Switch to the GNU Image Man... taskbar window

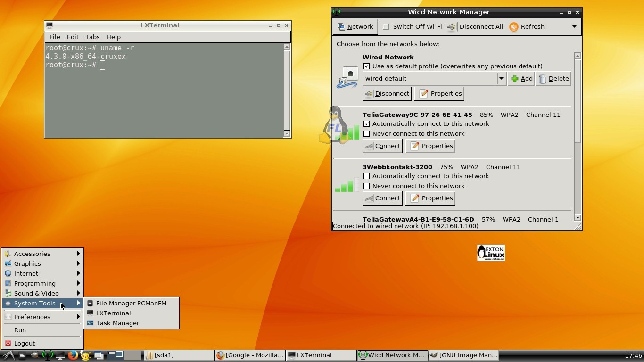pyautogui.click(x=463, y=355)
